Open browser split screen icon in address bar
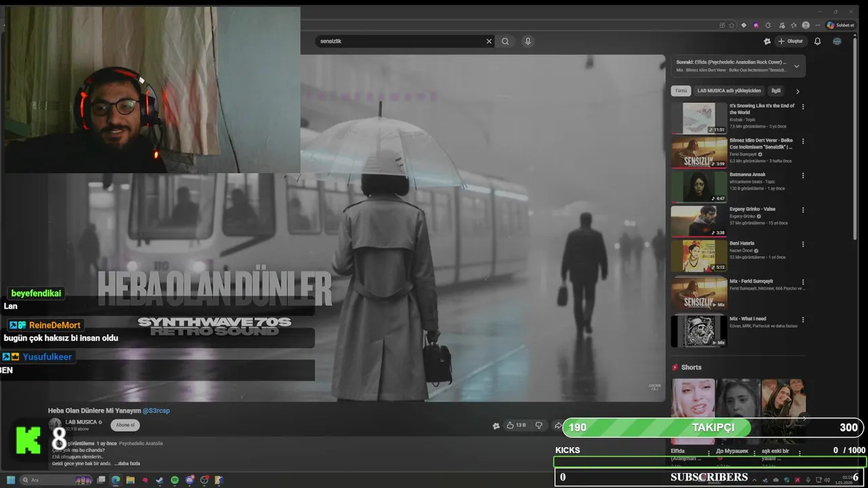This screenshot has width=868, height=488. (x=722, y=25)
